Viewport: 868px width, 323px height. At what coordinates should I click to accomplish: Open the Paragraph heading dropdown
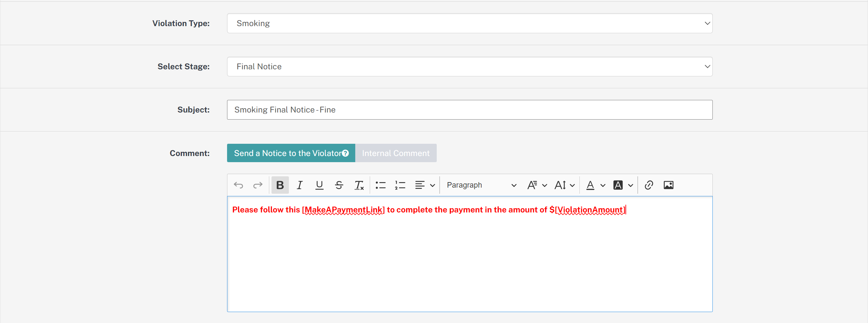(481, 185)
